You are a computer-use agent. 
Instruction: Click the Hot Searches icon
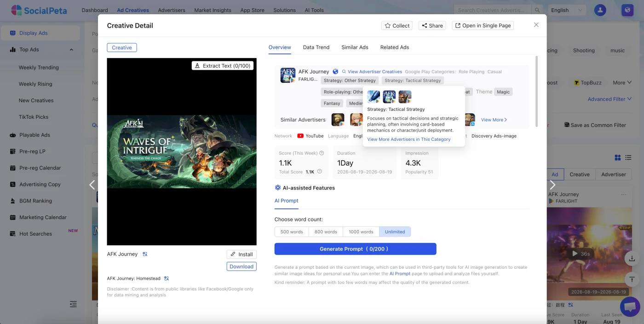(x=12, y=234)
